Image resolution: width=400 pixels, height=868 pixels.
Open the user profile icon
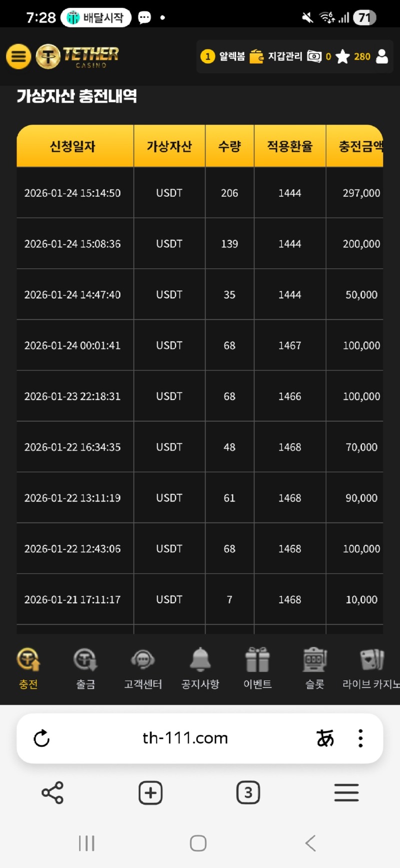(382, 57)
